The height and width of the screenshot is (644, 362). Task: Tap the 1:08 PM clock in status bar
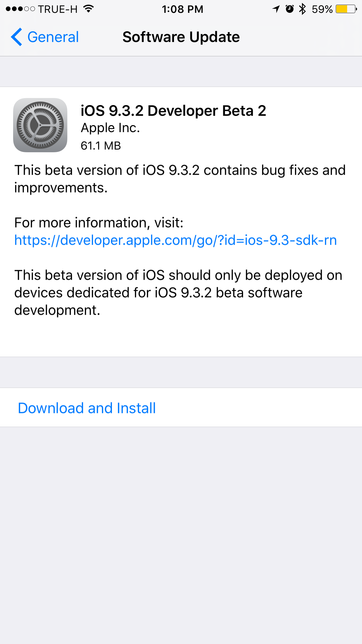pyautogui.click(x=182, y=9)
